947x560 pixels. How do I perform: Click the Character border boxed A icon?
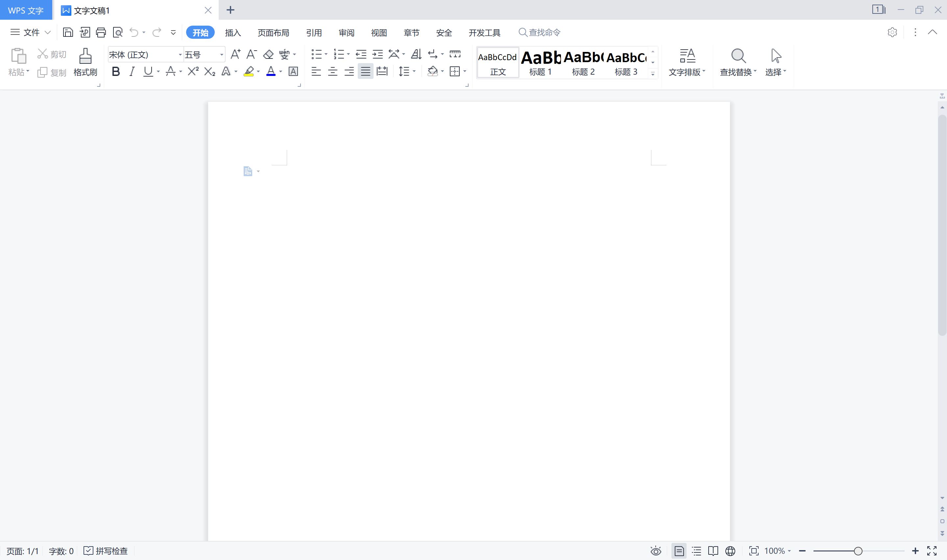[x=293, y=71]
